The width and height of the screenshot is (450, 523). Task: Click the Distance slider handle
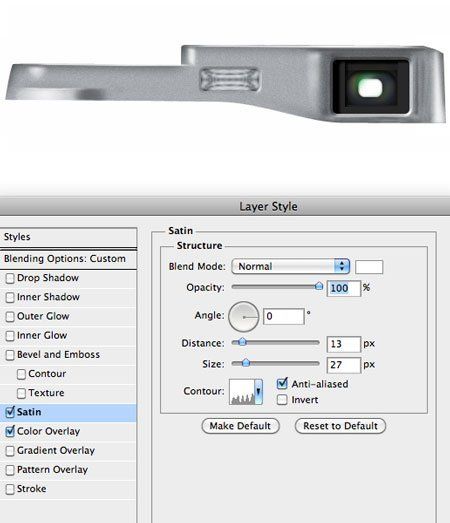point(243,342)
